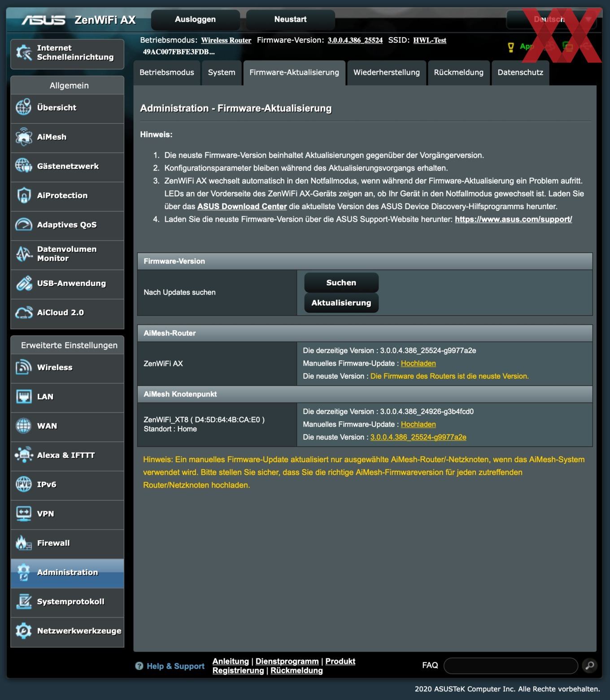Click the green App label
Screen dimensions: 610x700
pos(527,46)
